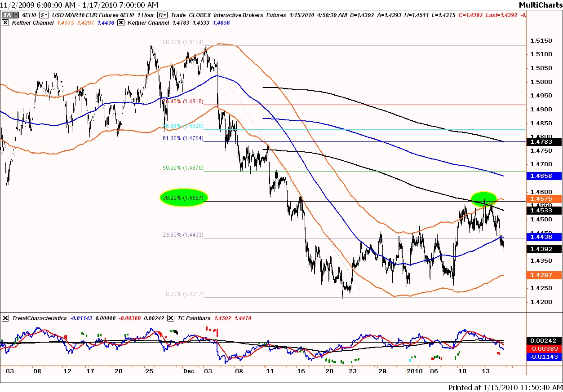Toggle the TrendCharacteristics study checkbox

tap(5, 318)
